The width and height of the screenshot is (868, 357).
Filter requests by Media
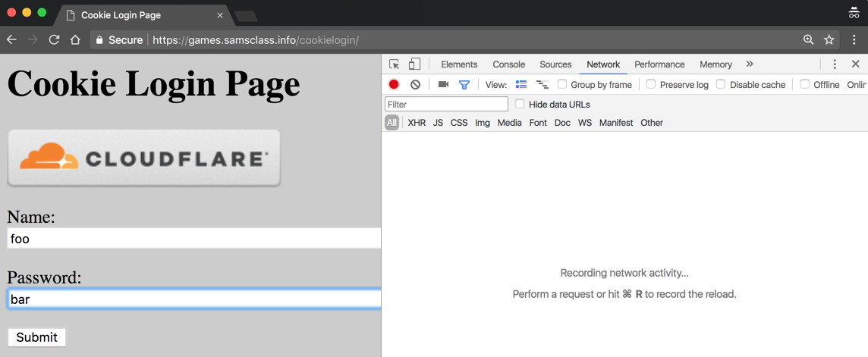point(509,123)
